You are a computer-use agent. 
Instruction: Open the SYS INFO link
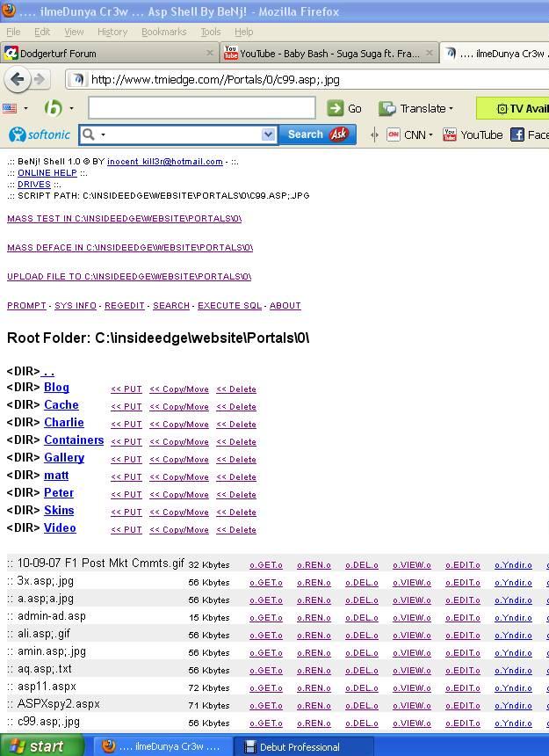76,306
